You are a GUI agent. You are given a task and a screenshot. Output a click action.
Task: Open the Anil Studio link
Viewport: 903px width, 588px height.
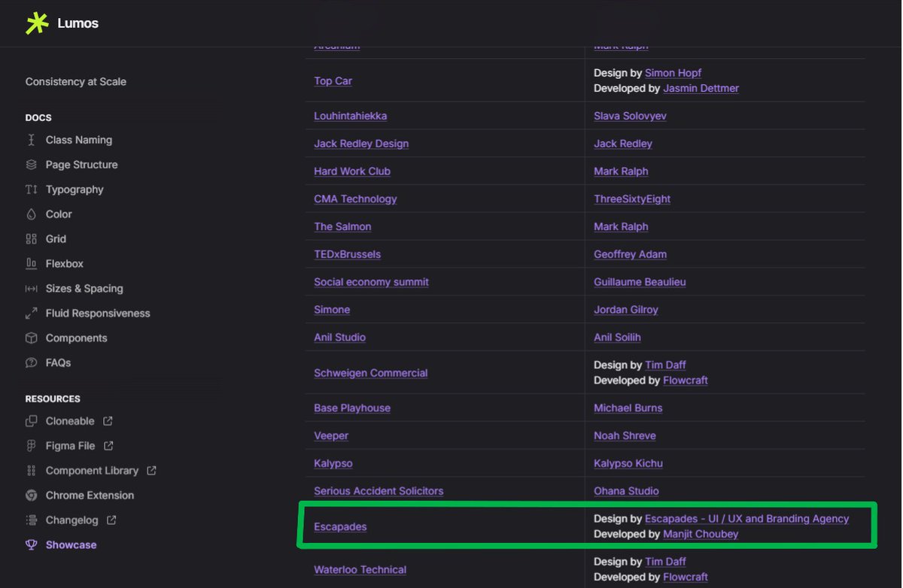coord(340,338)
